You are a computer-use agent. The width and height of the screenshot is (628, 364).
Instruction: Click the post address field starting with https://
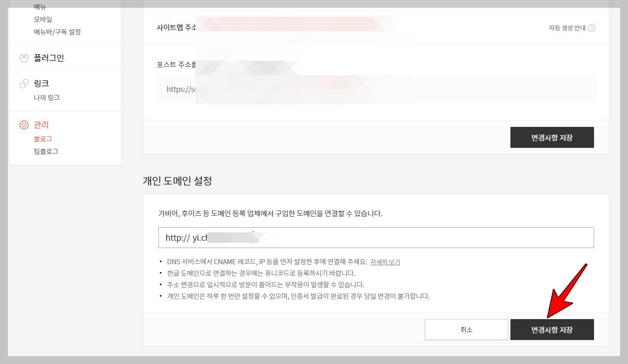tap(375, 89)
